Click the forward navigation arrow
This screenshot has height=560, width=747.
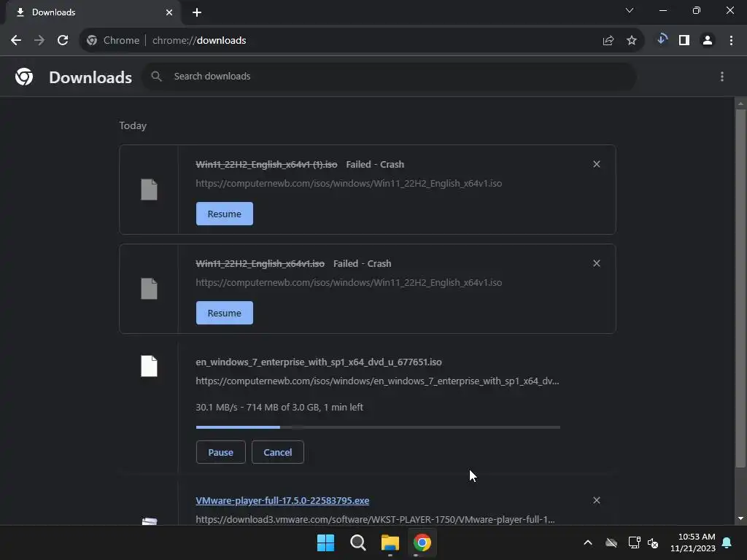tap(39, 41)
